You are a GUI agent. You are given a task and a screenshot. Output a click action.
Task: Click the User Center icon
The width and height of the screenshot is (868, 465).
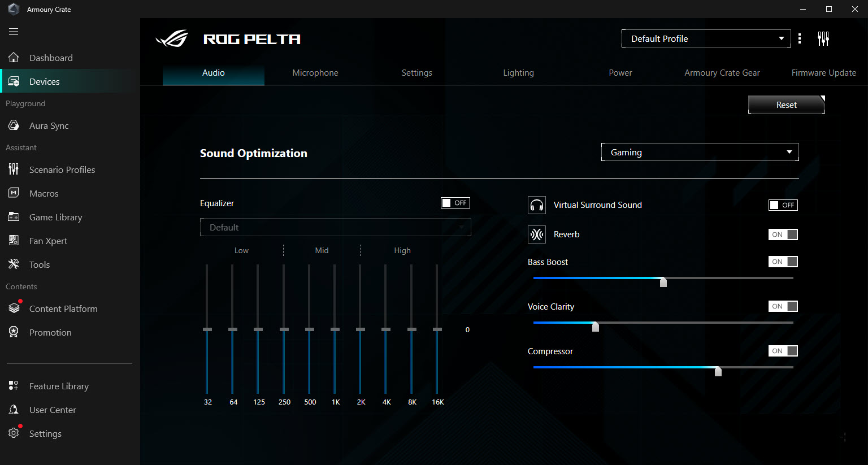pos(14,410)
